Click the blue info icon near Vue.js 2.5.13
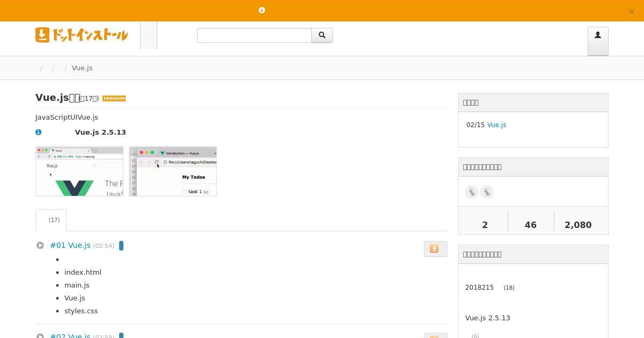 pyautogui.click(x=39, y=132)
